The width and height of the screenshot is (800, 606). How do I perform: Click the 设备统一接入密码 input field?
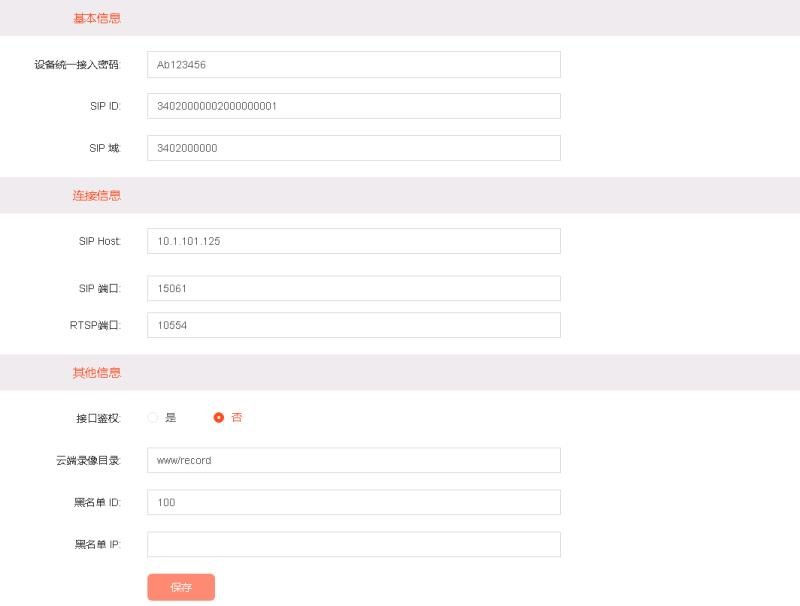coord(353,64)
